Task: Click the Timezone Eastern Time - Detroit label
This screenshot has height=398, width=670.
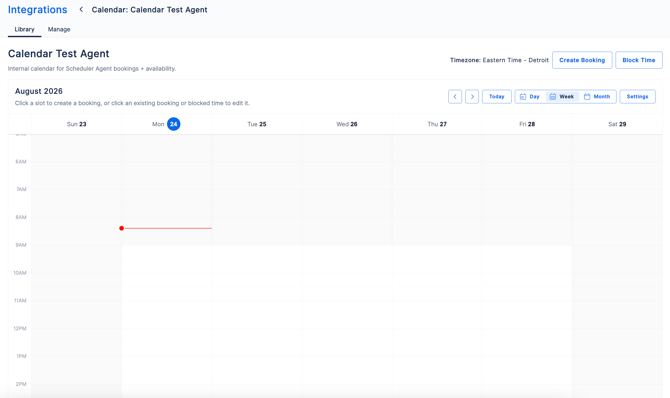Action: (x=499, y=60)
